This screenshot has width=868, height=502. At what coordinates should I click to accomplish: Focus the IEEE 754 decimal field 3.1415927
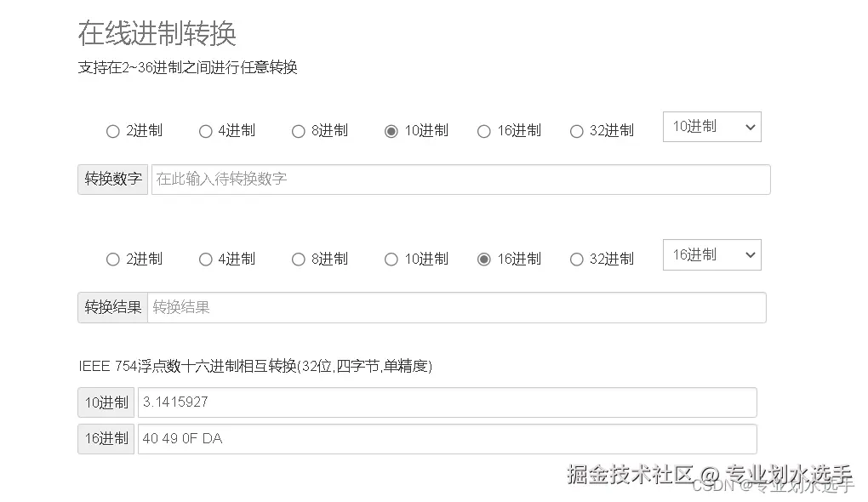pyautogui.click(x=447, y=402)
